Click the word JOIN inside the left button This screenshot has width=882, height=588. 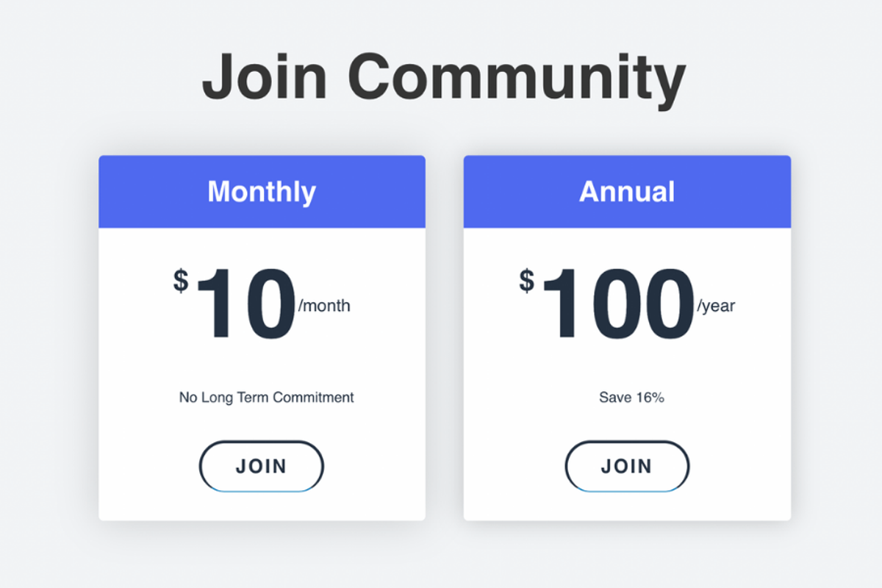[x=261, y=466]
